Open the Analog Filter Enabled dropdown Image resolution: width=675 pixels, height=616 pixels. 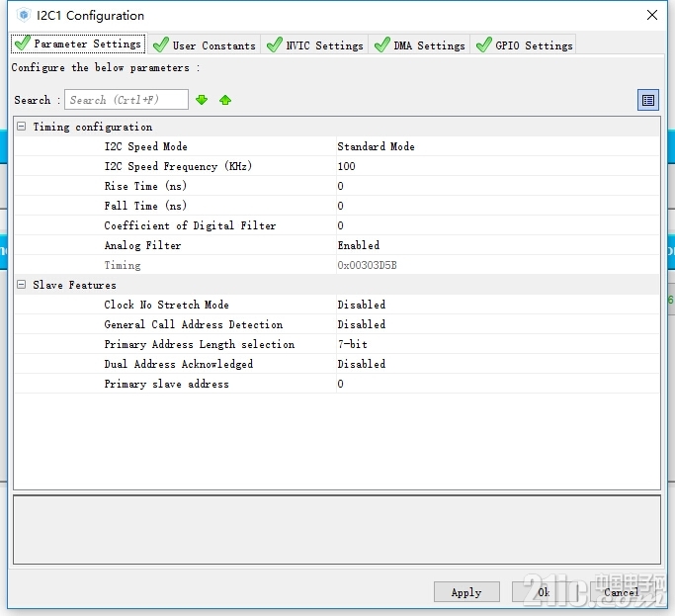(x=497, y=245)
